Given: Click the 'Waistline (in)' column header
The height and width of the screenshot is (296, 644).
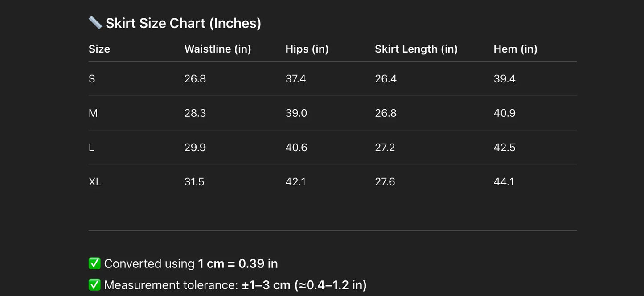Looking at the screenshot, I should [217, 49].
